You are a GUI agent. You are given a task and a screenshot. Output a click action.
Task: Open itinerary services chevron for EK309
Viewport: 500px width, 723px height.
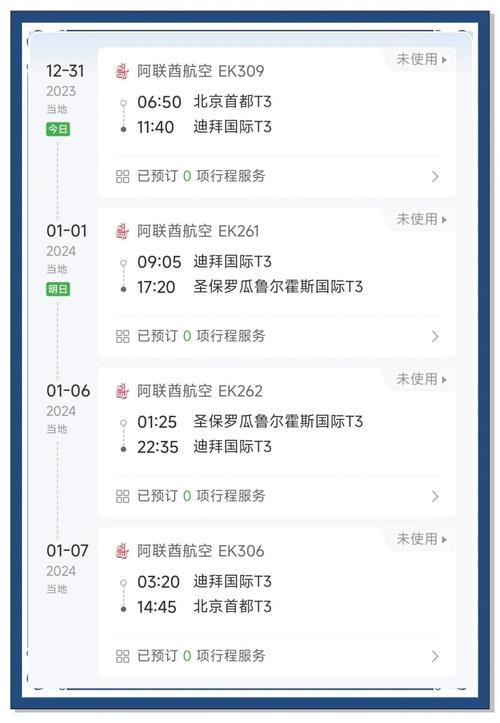click(x=435, y=177)
